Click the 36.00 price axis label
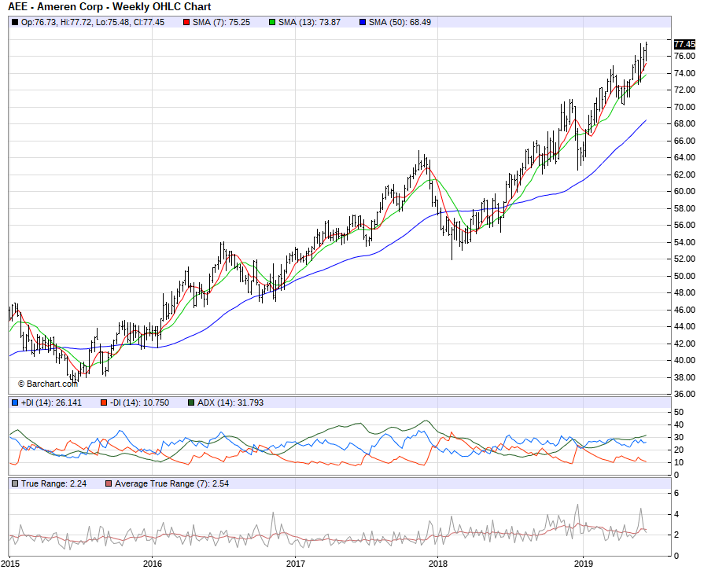The image size is (704, 588). pos(684,394)
